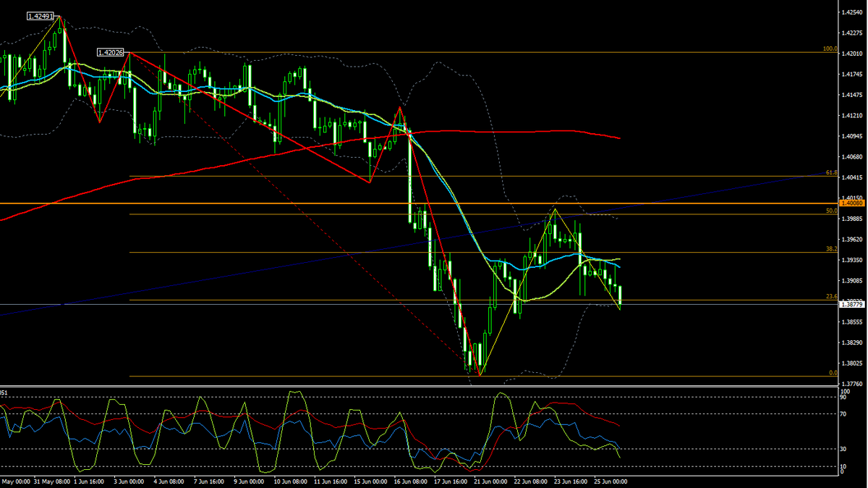Screen dimensions: 868x488
Task: Click the 1.42026 peak price label
Action: point(110,52)
